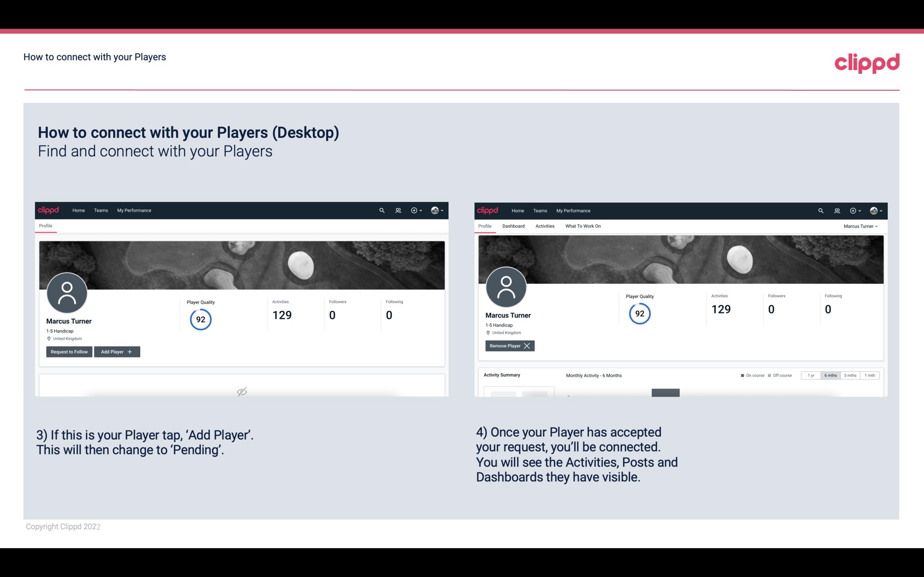Click the Clippd logo in right panel navbar

click(x=488, y=211)
